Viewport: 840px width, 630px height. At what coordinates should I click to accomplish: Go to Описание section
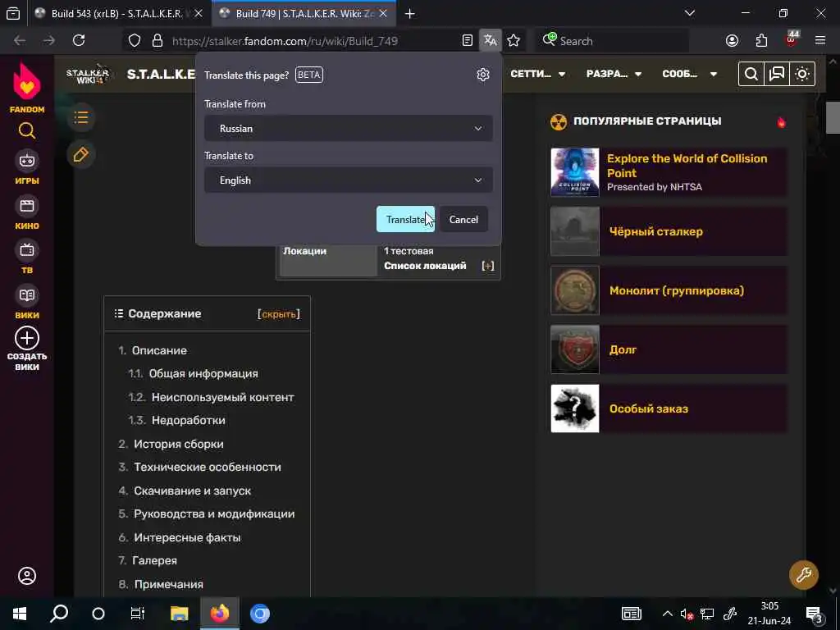tap(159, 350)
